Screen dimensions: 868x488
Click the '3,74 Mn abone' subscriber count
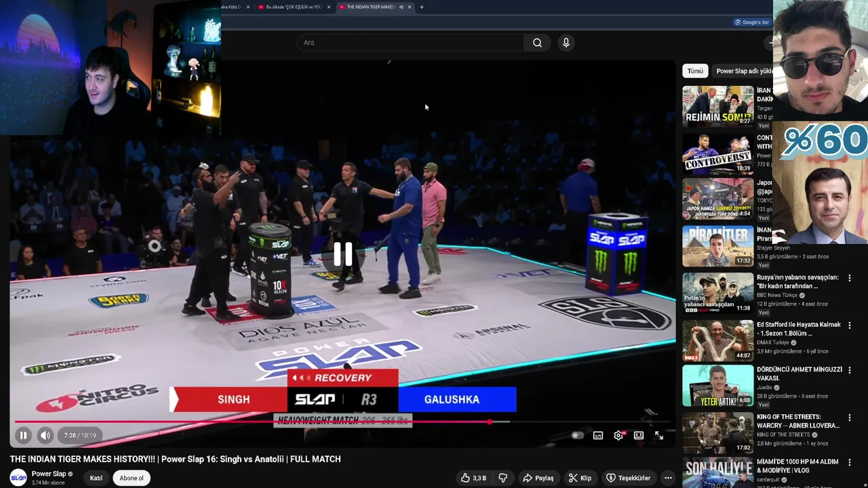(48, 483)
